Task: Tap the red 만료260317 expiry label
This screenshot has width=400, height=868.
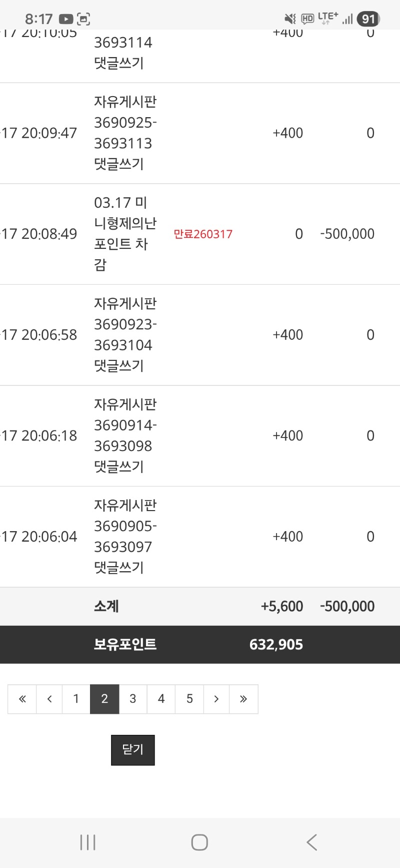Action: 203,234
